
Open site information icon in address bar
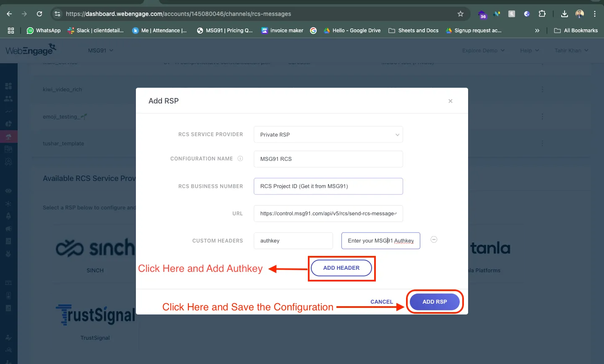pos(57,14)
